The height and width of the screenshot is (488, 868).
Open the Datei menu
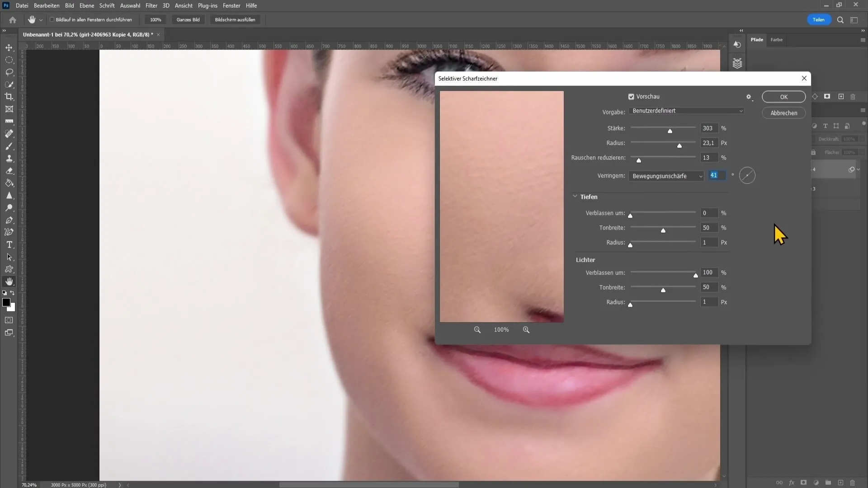(22, 5)
